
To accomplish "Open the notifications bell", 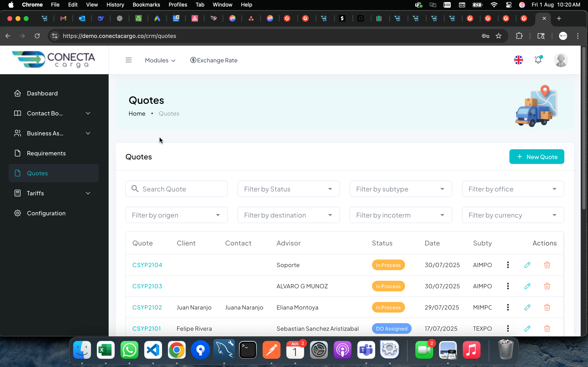I will (x=538, y=60).
